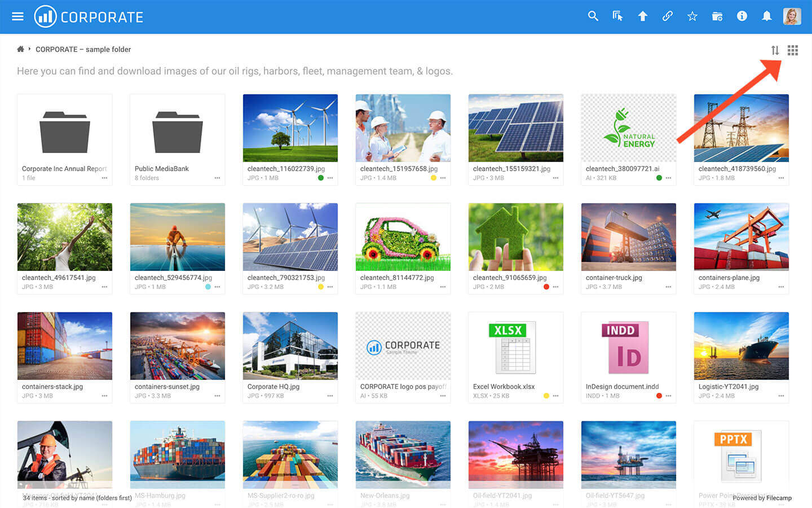Open New-Orleans.jpg cargo ship thumbnail

pyautogui.click(x=403, y=455)
